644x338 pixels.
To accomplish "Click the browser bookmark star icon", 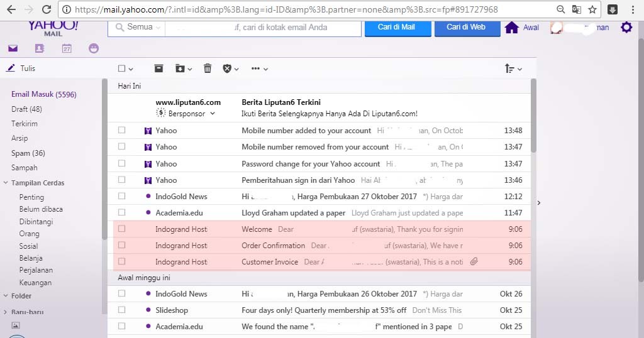I will 592,9.
